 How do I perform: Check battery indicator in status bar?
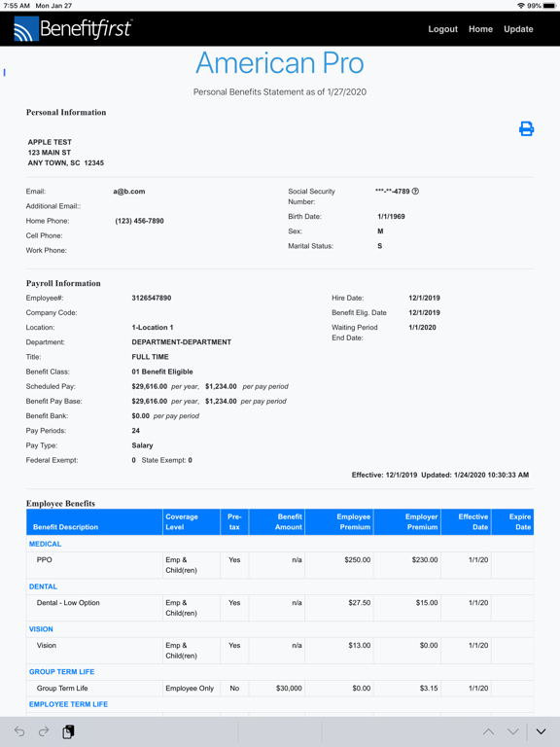[549, 6]
